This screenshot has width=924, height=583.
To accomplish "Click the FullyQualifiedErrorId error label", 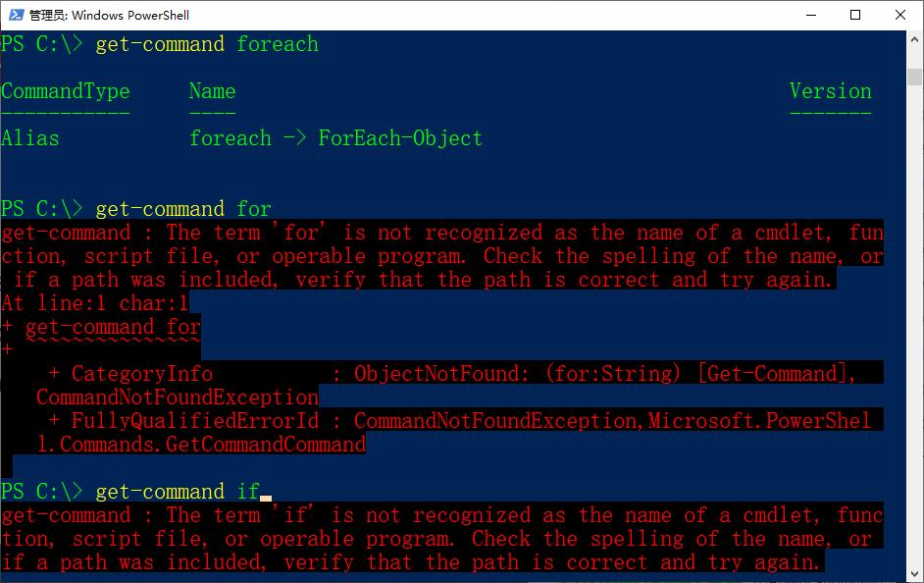I will click(x=195, y=421).
